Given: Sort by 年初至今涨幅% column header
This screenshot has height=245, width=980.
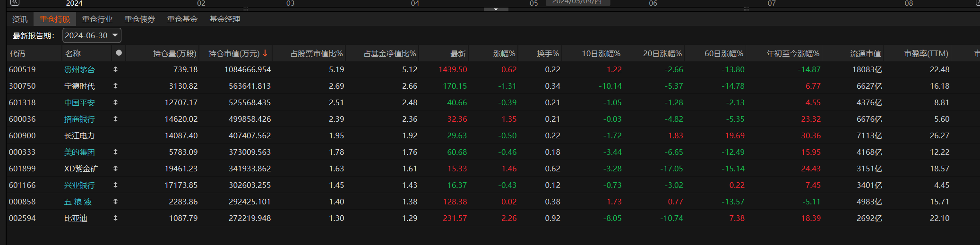Looking at the screenshot, I should pyautogui.click(x=793, y=53).
